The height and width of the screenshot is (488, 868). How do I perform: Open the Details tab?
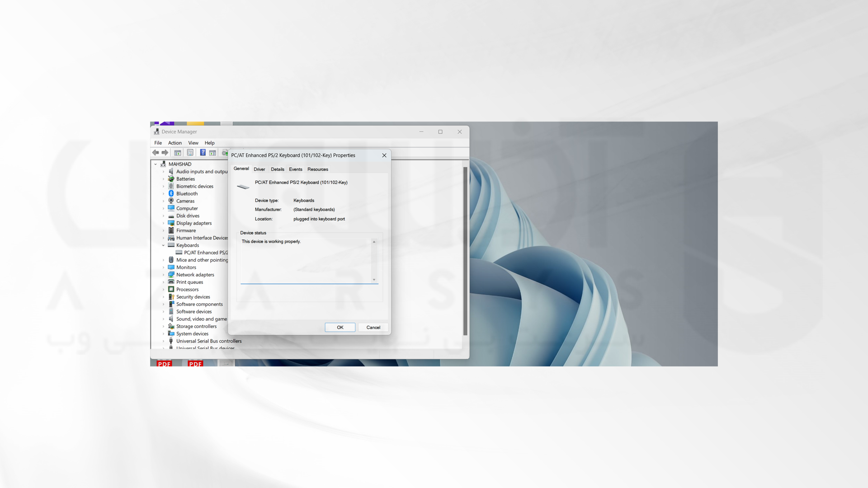tap(277, 169)
